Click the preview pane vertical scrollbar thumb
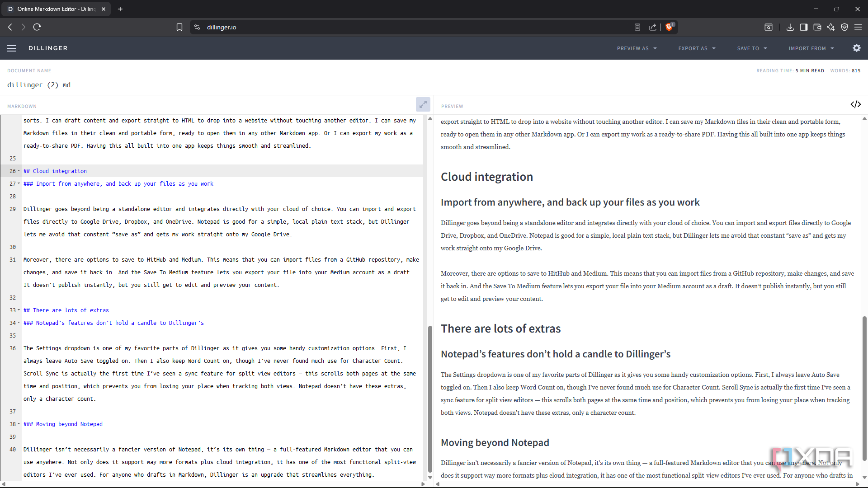The height and width of the screenshot is (488, 868). tap(864, 388)
